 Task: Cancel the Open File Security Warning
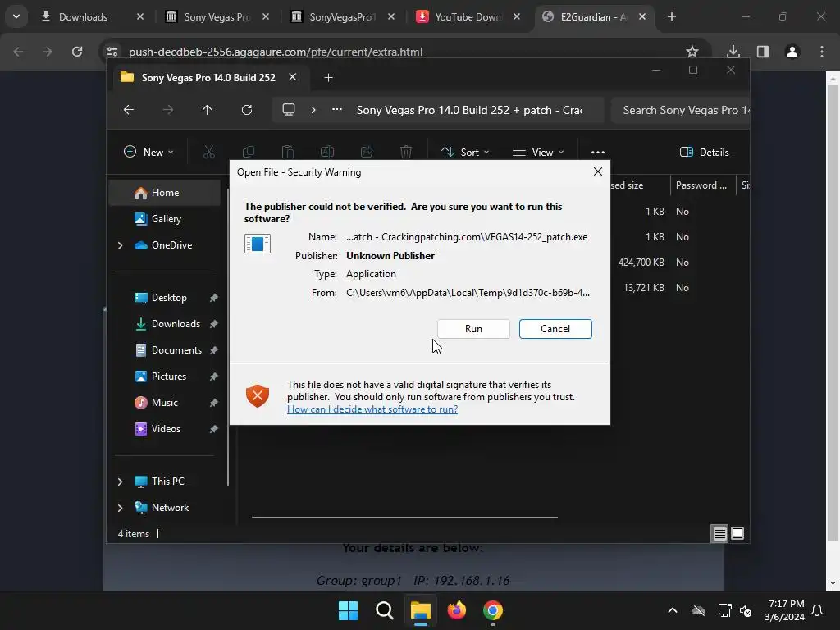tap(555, 329)
